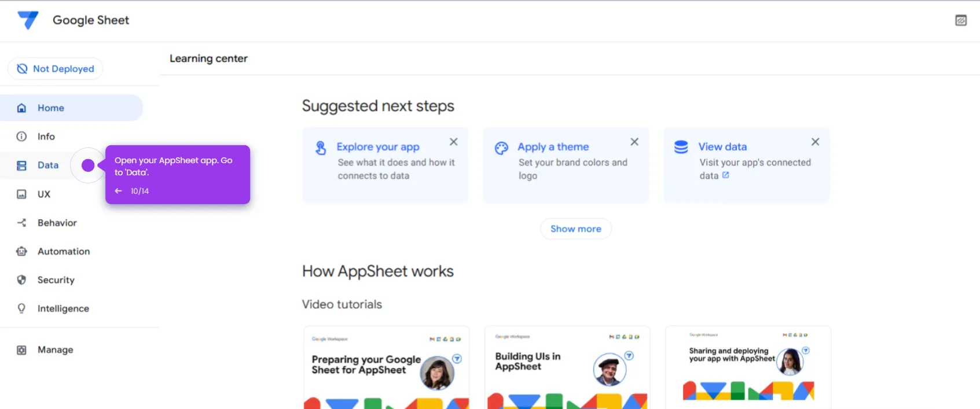Click the Automation robot icon
Image resolution: width=980 pixels, height=409 pixels.
[x=21, y=252]
